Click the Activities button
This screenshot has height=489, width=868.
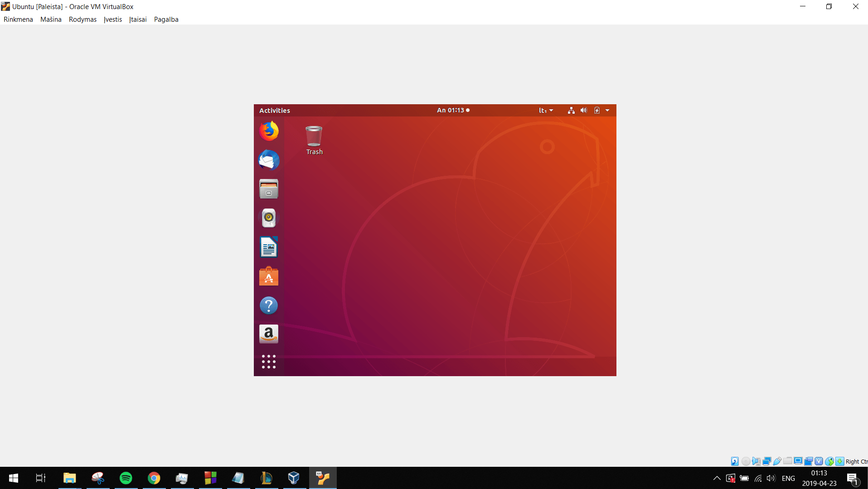[x=275, y=110]
